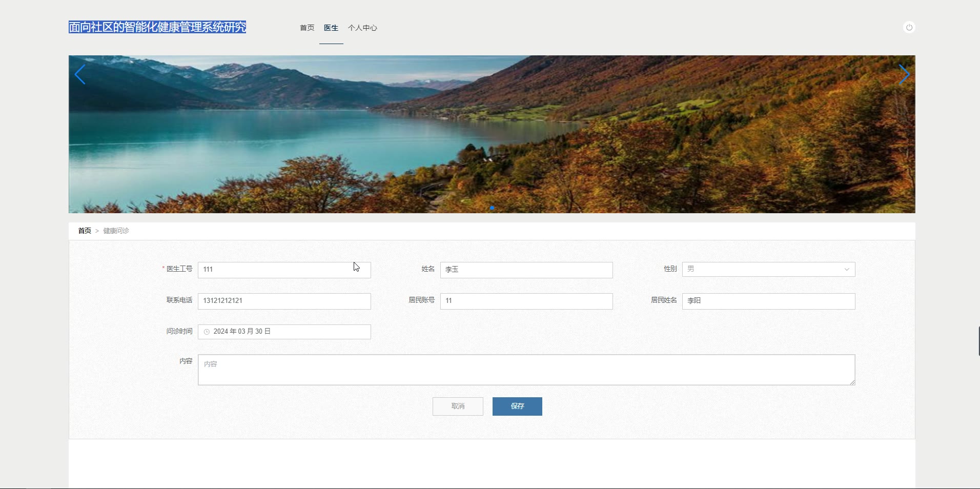Image resolution: width=980 pixels, height=489 pixels.
Task: Focus the 联系电话 input field
Action: coord(284,301)
